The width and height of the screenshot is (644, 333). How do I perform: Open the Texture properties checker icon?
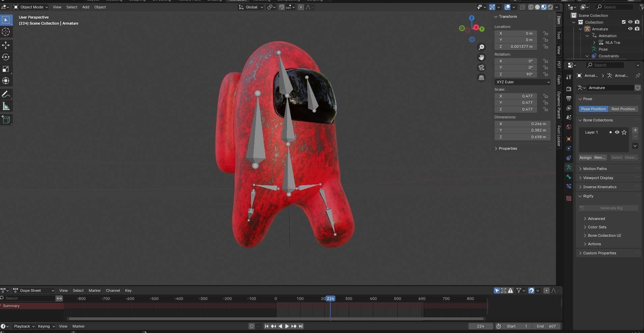click(x=569, y=198)
